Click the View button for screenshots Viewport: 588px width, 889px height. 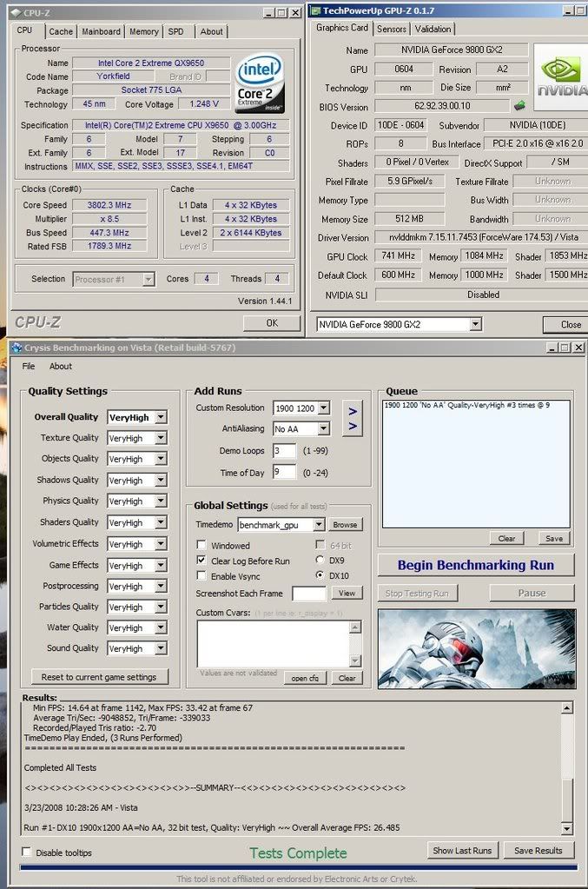(347, 593)
